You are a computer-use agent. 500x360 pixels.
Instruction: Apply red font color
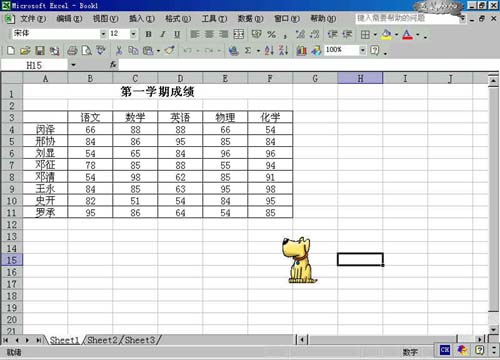click(407, 34)
